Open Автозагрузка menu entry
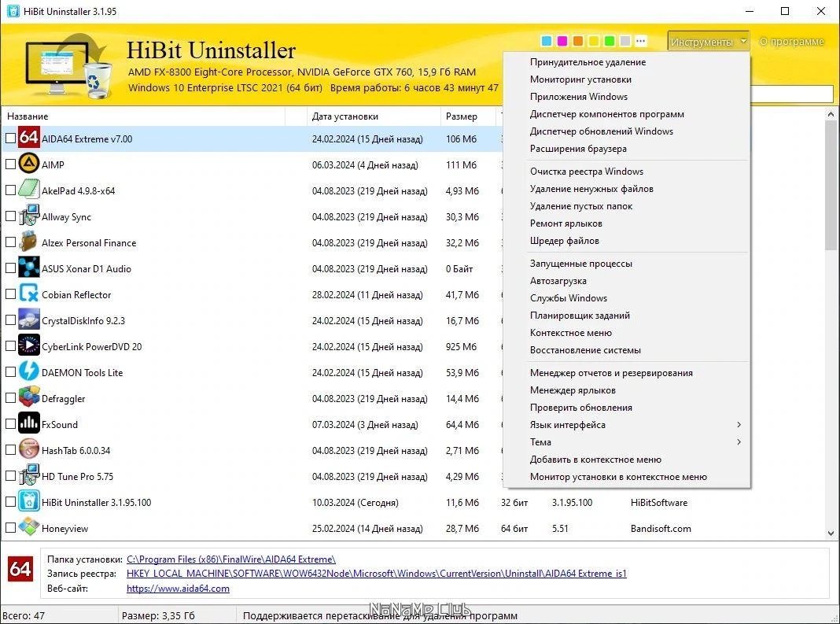This screenshot has height=624, width=840. [x=627, y=280]
